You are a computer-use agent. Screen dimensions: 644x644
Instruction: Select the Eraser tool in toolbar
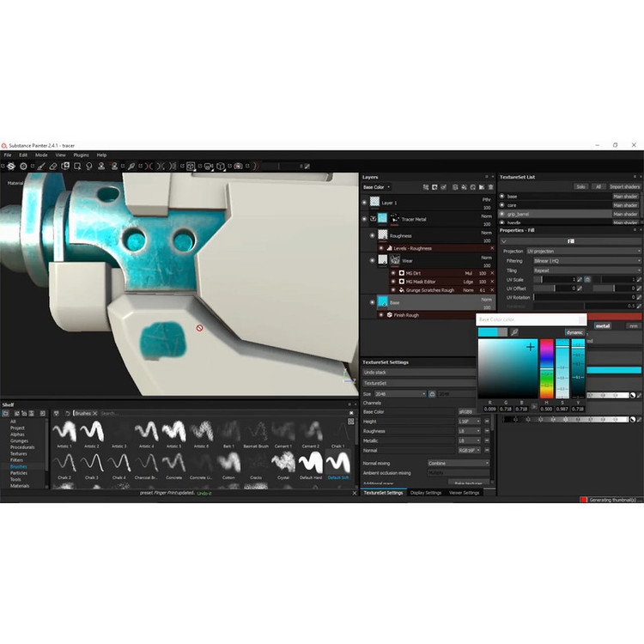(53, 166)
